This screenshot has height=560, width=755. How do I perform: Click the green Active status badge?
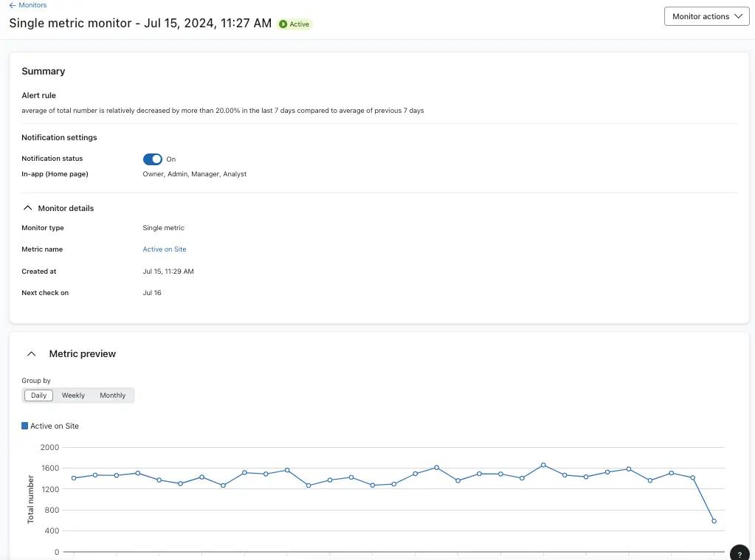coord(294,24)
